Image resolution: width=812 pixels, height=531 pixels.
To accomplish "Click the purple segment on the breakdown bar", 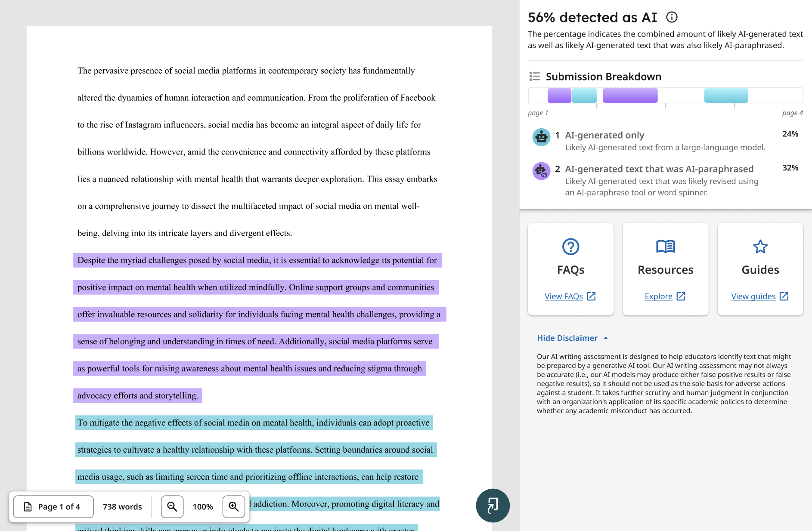I will pyautogui.click(x=630, y=95).
